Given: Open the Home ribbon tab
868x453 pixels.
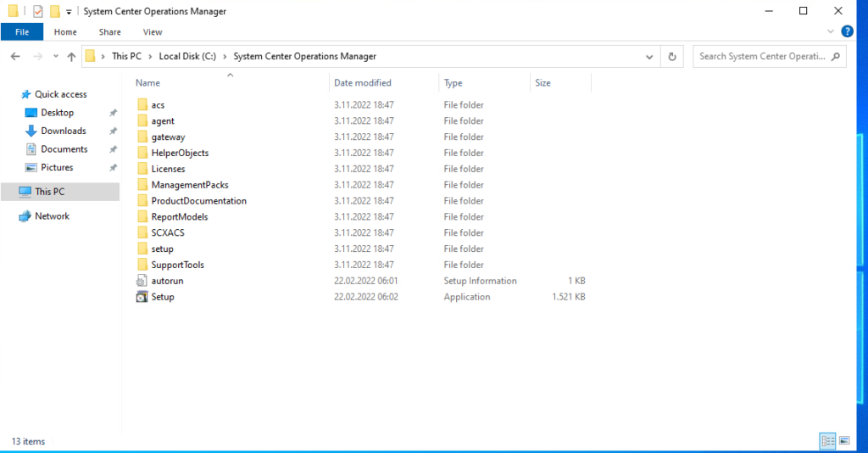Looking at the screenshot, I should [x=65, y=32].
